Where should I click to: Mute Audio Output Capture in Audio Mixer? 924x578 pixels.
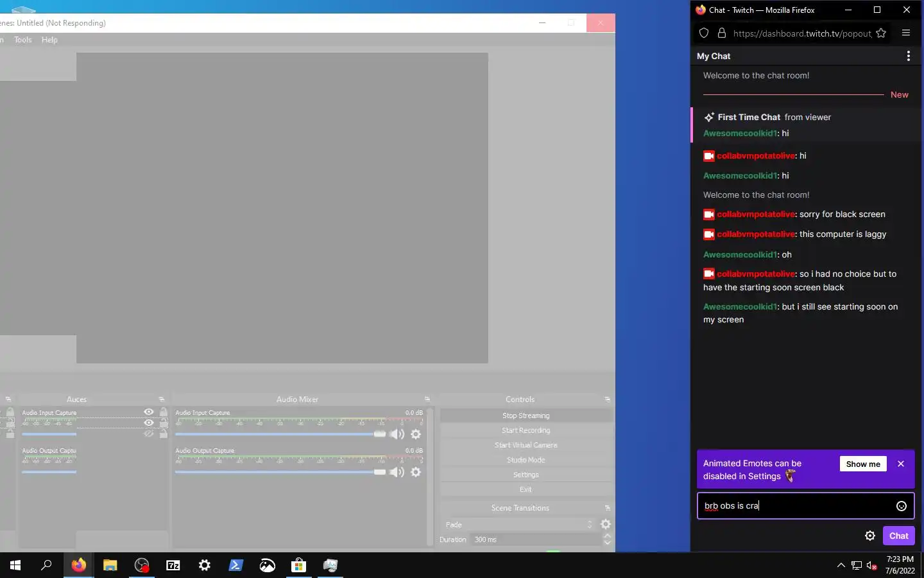(397, 472)
